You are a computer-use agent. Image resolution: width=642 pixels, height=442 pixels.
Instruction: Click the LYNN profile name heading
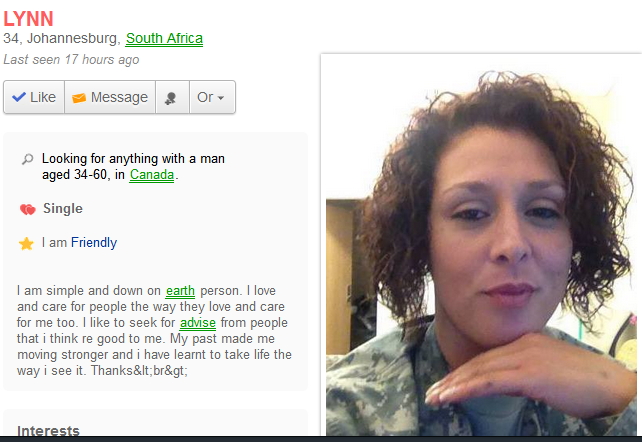click(x=28, y=18)
